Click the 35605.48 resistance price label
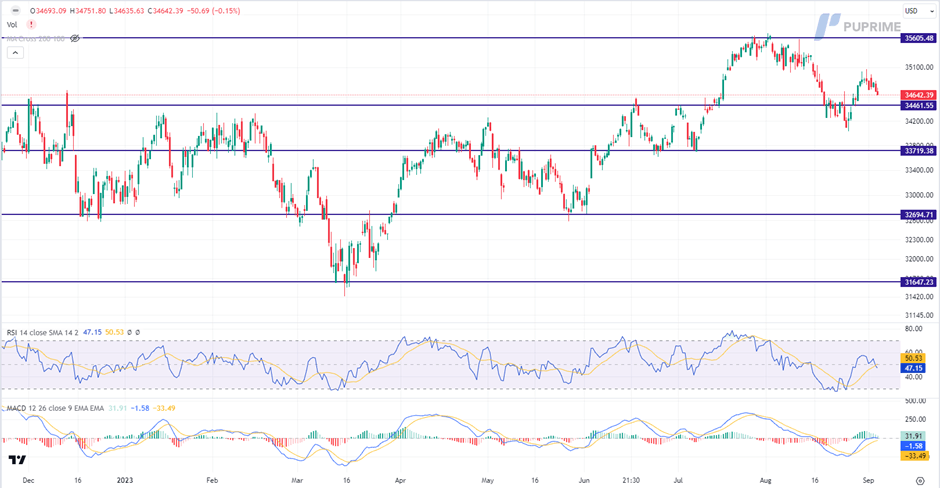Screen dimensions: 940x488 point(918,38)
